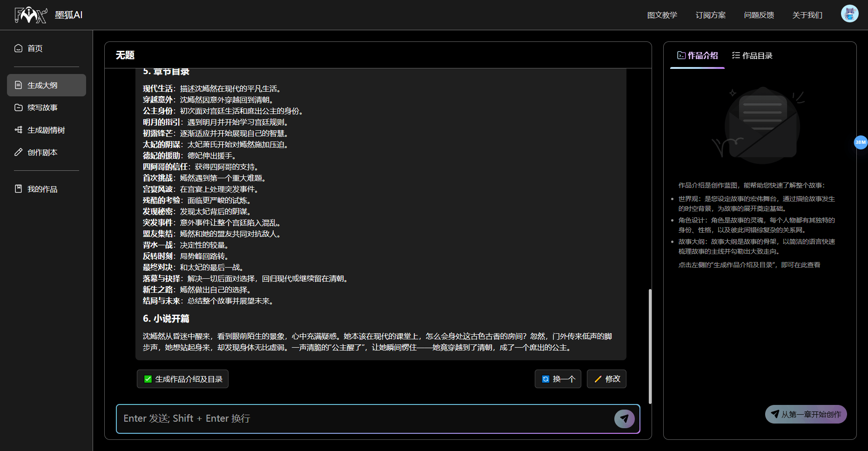
Task: Toggle the 生成作品介绍及目录 checkbox
Action: tap(148, 379)
